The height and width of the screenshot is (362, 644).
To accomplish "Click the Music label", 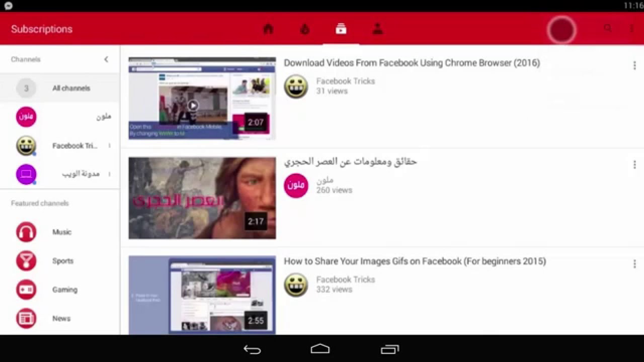I will 62,232.
